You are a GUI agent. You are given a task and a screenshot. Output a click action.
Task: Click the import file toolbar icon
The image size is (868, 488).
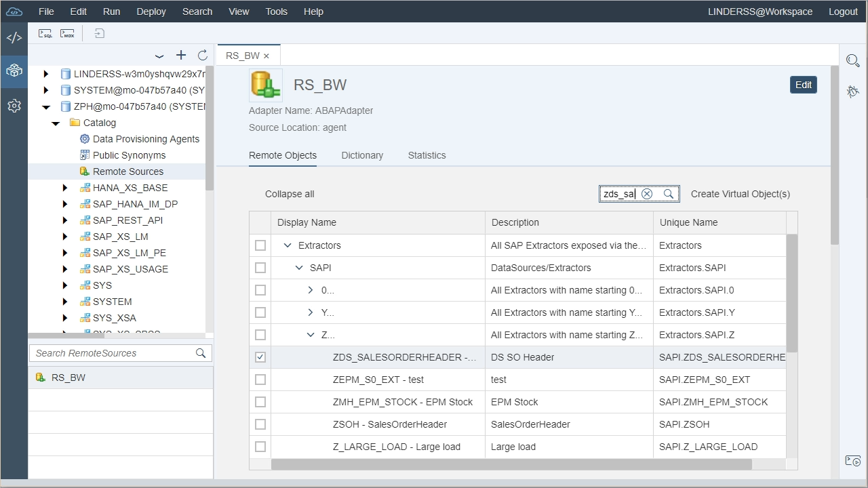click(x=99, y=33)
